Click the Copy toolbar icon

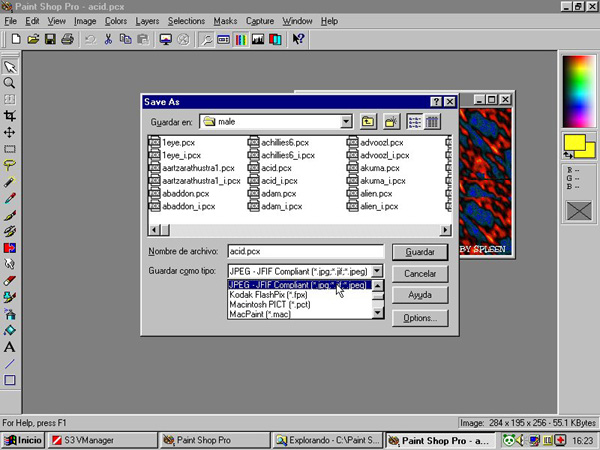pos(126,39)
